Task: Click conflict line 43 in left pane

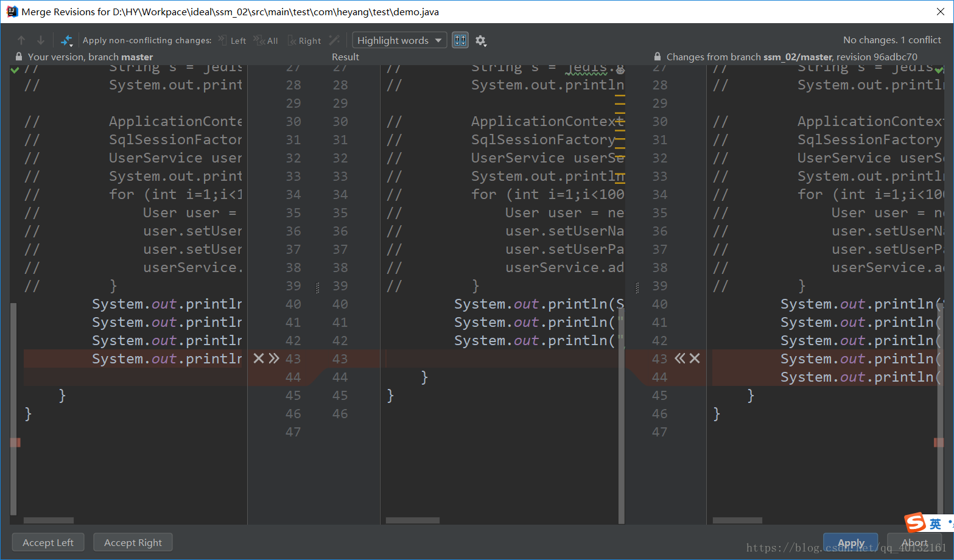Action: click(133, 359)
